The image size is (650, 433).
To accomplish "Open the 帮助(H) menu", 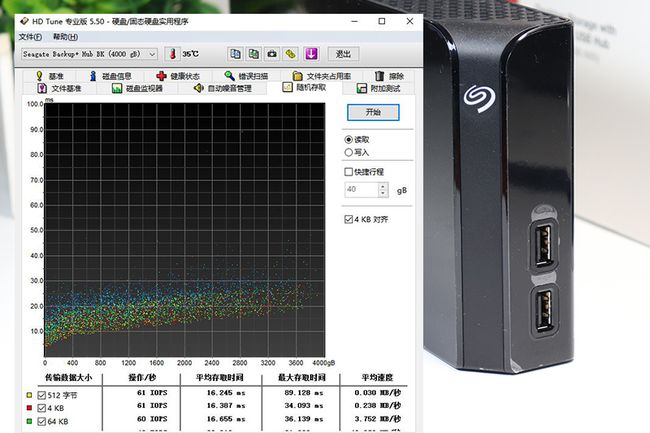I will click(65, 37).
